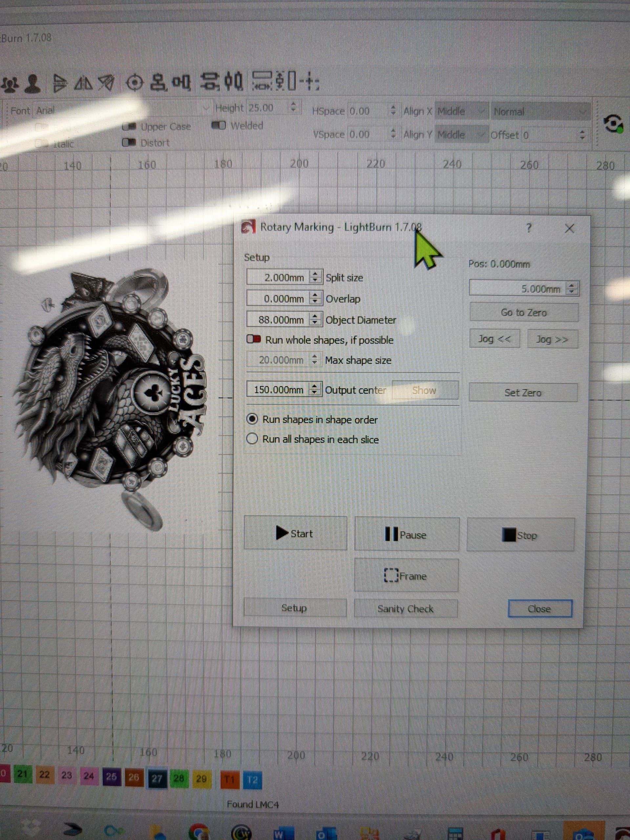Select Run shapes in shape order
The height and width of the screenshot is (840, 630).
pos(252,419)
